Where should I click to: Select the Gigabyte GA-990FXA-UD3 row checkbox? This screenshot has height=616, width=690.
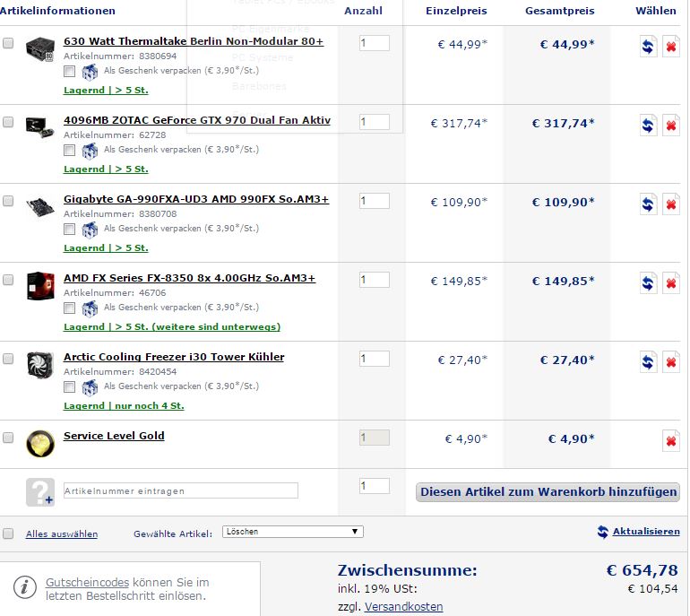(x=8, y=201)
